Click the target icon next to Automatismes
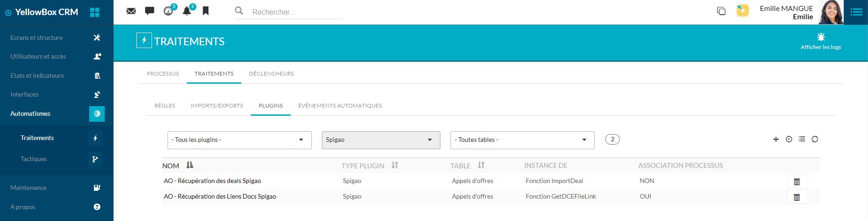The height and width of the screenshot is (221, 868). (97, 113)
